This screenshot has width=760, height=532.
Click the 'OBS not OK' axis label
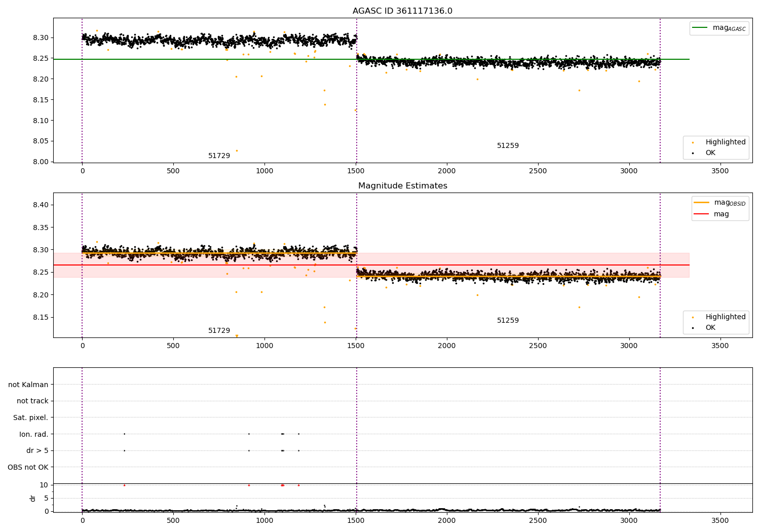coord(28,467)
